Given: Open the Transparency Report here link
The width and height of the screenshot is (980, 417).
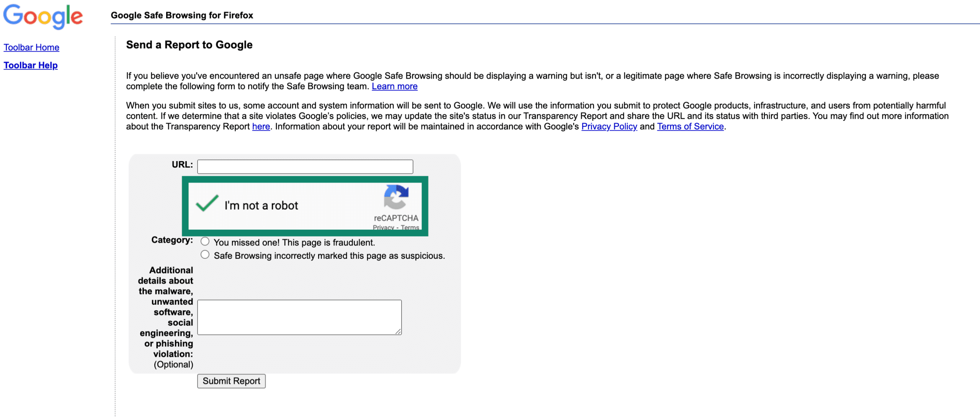Looking at the screenshot, I should [261, 126].
